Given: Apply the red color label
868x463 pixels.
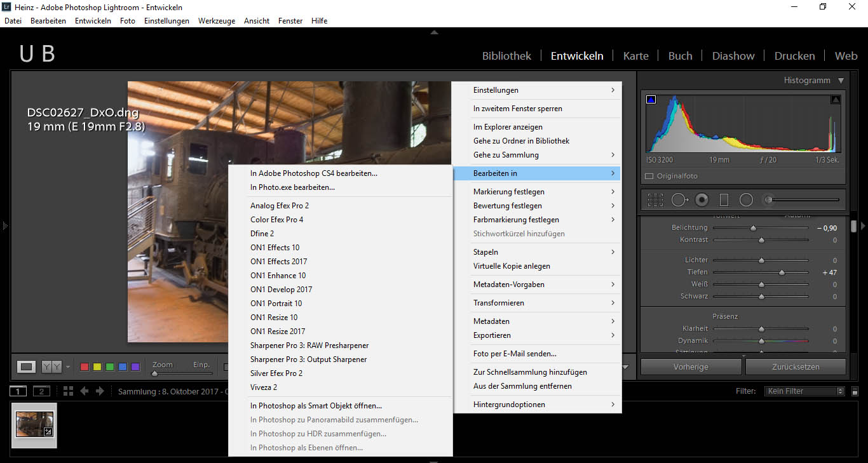Looking at the screenshot, I should pyautogui.click(x=85, y=367).
